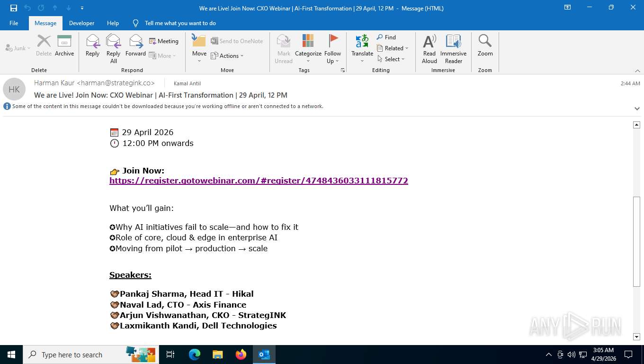The image size is (644, 364).
Task: Translate the message
Action: coord(362,48)
